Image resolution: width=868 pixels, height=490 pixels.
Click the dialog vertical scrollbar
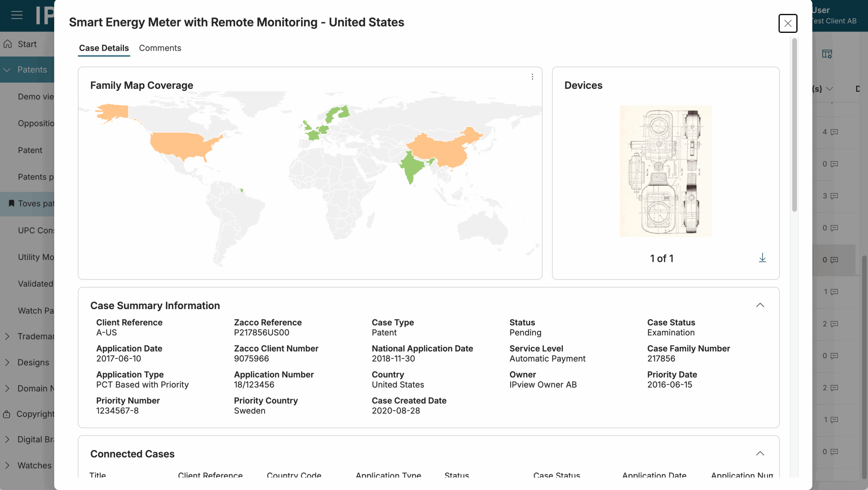(794, 125)
